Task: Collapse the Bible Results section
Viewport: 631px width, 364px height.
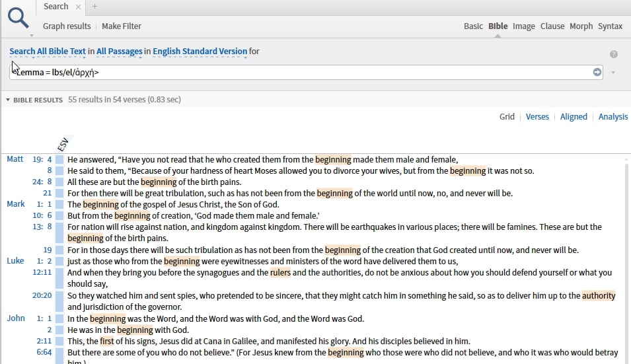Action: pos(8,100)
